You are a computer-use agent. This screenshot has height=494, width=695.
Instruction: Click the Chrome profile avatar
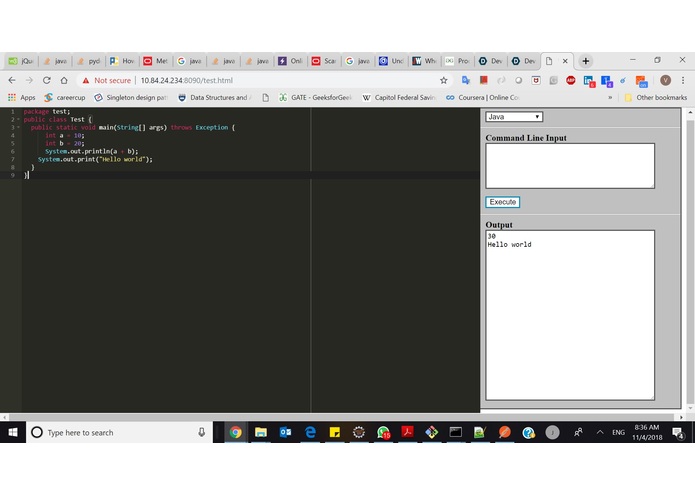pyautogui.click(x=665, y=80)
